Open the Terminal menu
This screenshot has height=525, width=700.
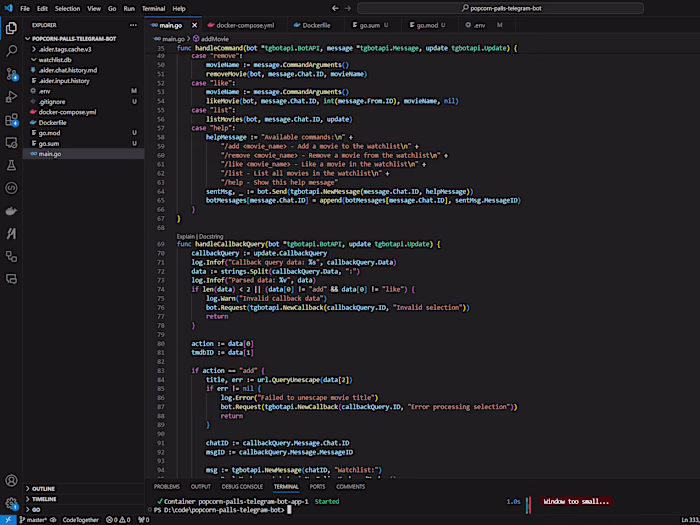(153, 8)
